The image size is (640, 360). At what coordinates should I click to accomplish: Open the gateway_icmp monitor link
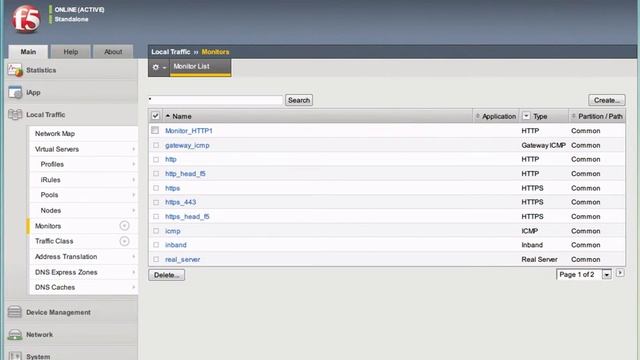pyautogui.click(x=187, y=145)
